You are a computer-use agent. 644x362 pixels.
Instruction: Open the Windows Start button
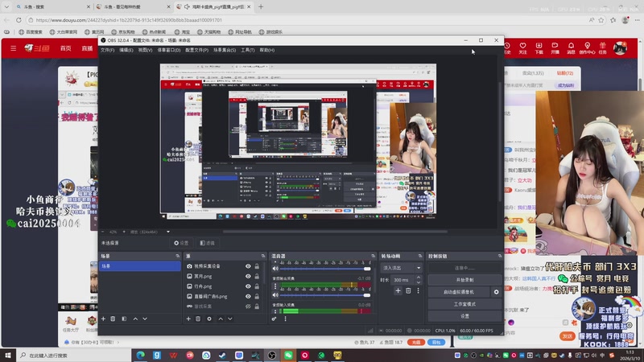click(8, 356)
